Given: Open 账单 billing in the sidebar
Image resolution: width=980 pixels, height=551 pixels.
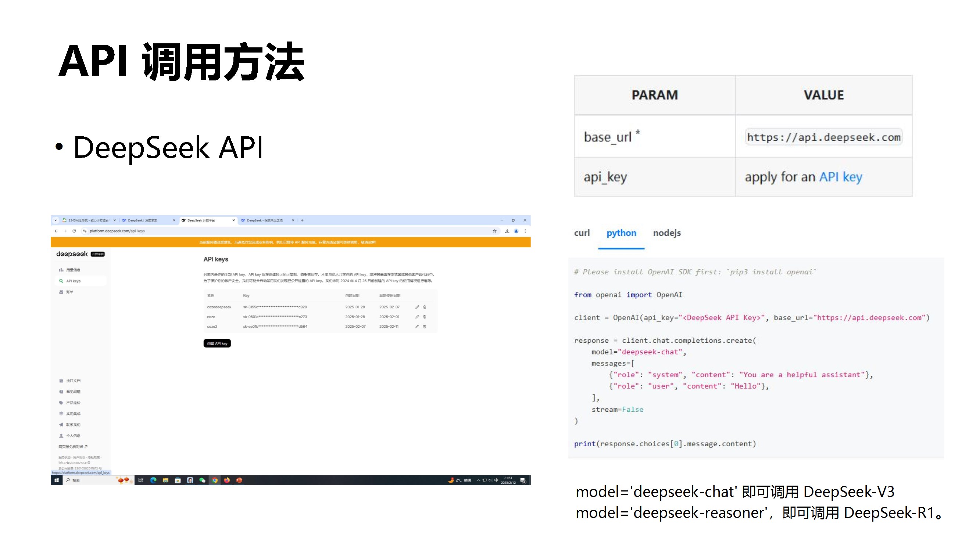Looking at the screenshot, I should coord(69,292).
